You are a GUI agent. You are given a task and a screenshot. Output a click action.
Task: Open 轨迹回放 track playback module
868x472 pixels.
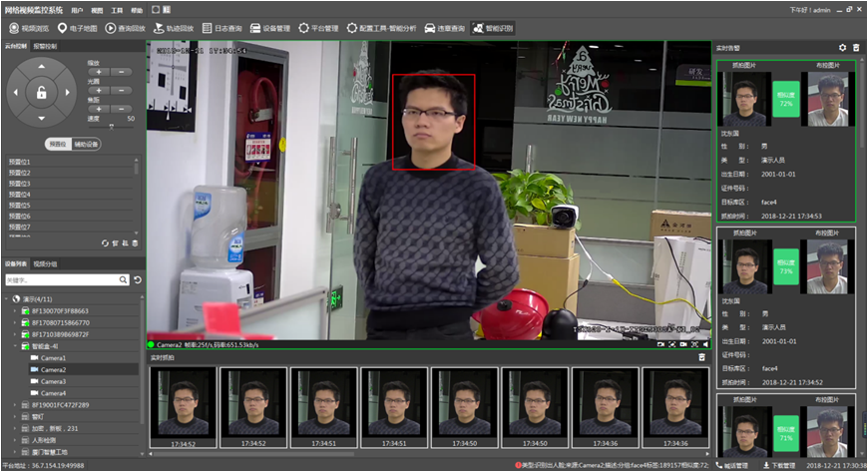(x=174, y=28)
